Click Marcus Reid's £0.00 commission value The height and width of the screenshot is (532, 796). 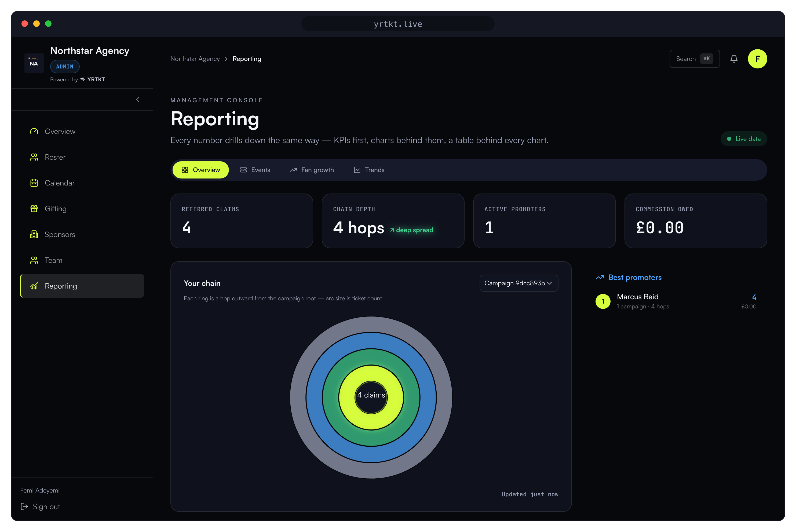[x=748, y=306]
